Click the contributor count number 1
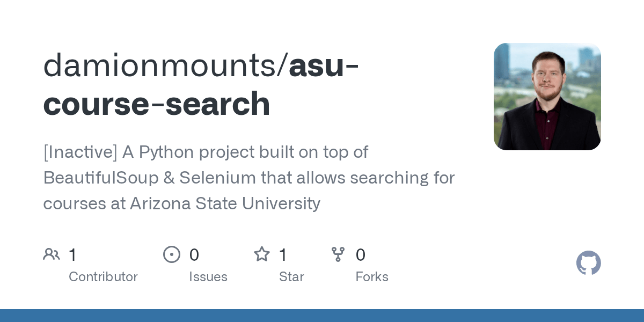Image resolution: width=644 pixels, height=322 pixels. [x=73, y=255]
